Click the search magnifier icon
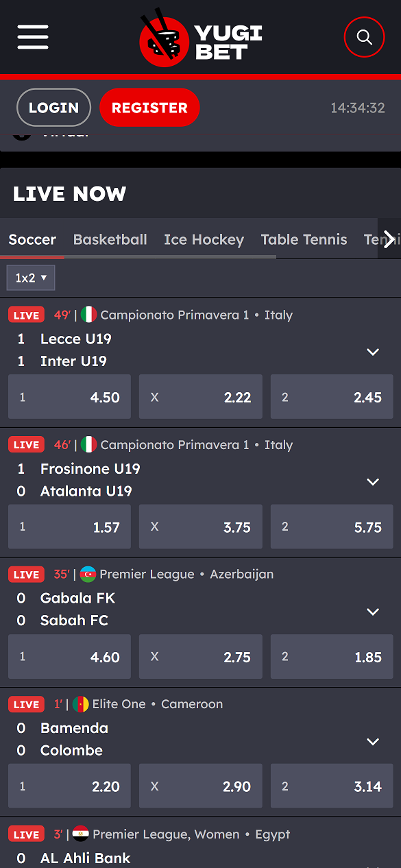Image resolution: width=401 pixels, height=868 pixels. tap(365, 37)
